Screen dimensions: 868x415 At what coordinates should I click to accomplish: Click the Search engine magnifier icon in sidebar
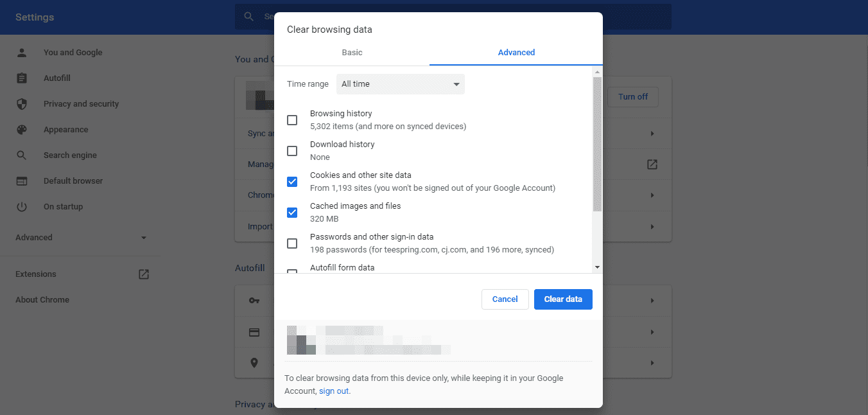coord(22,155)
